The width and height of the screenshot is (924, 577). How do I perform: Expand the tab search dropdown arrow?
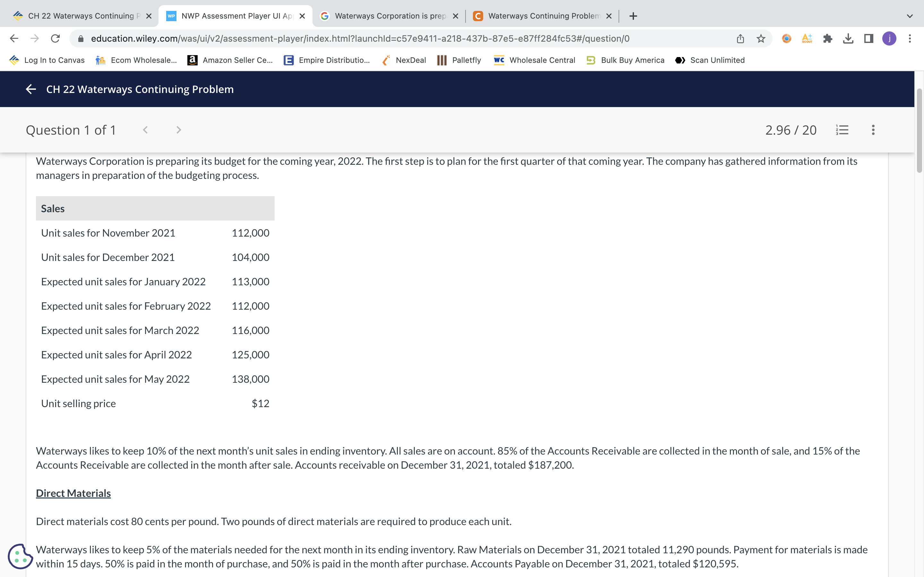[910, 16]
